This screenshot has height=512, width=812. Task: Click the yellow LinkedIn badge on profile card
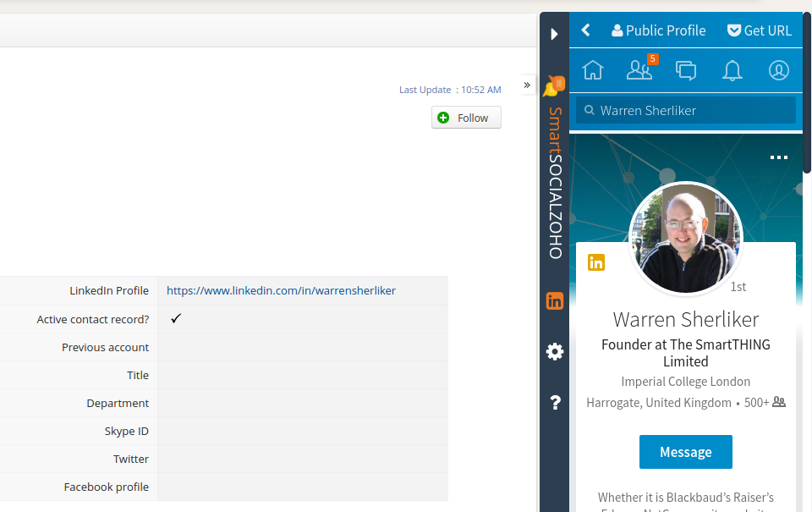tap(596, 262)
